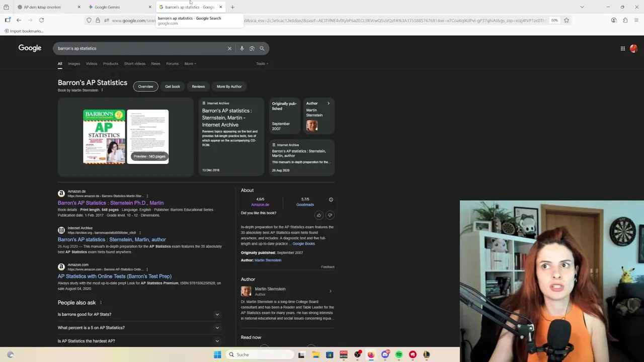Open Task View from the taskbar
Viewport: 644px width, 362px height.
pos(301,354)
